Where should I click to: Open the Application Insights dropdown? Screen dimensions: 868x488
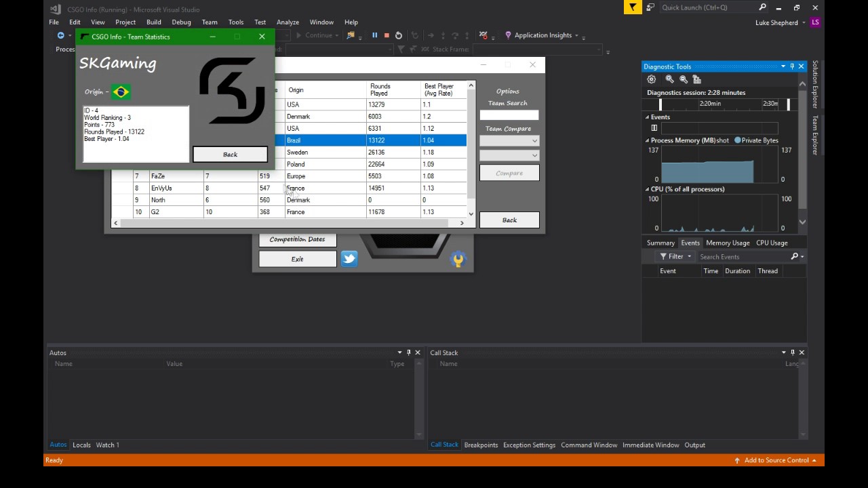pyautogui.click(x=577, y=36)
